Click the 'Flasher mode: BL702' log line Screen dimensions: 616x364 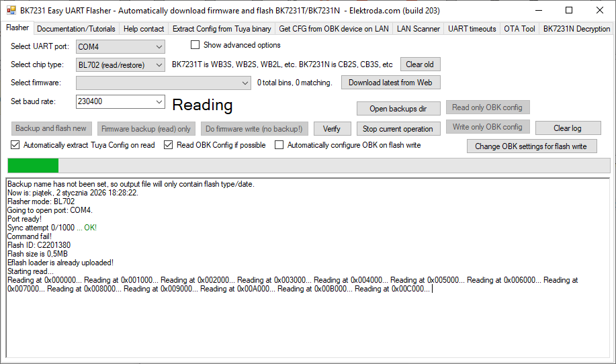(x=41, y=201)
